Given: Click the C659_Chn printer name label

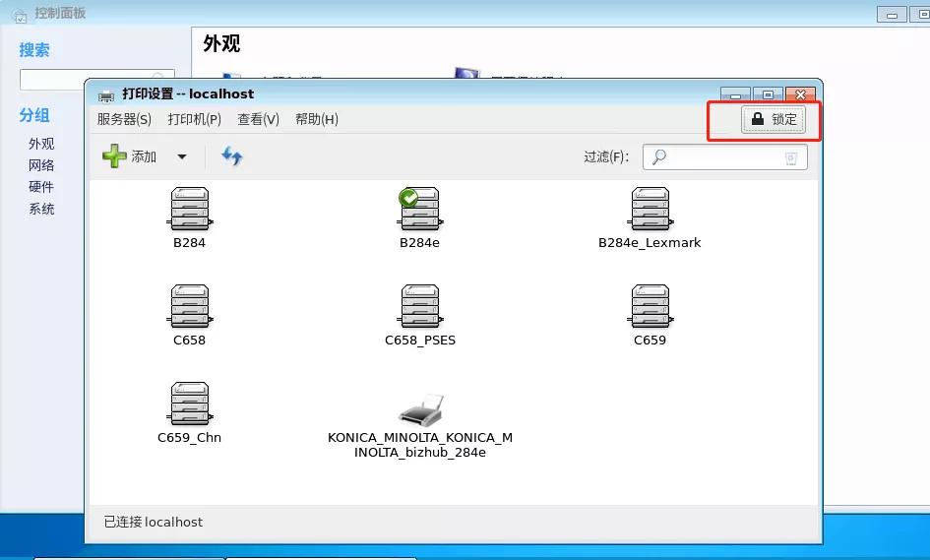Looking at the screenshot, I should [189, 437].
